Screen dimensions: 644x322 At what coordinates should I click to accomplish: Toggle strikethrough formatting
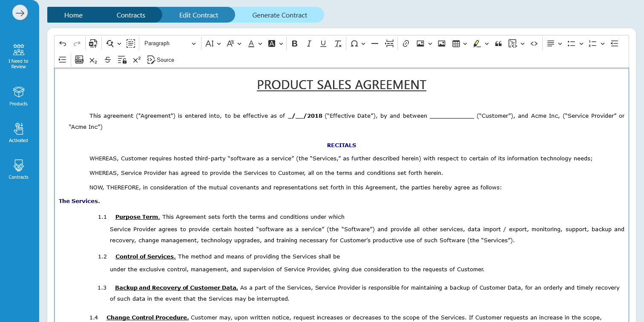(108, 60)
